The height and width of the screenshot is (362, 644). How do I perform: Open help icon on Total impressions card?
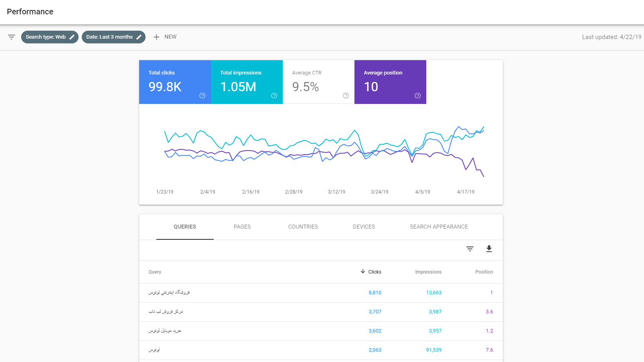tap(274, 96)
